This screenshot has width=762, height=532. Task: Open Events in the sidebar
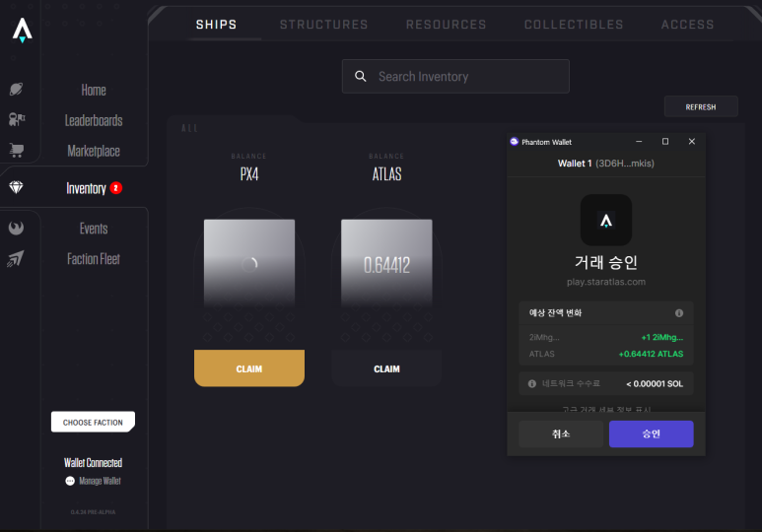click(x=94, y=229)
